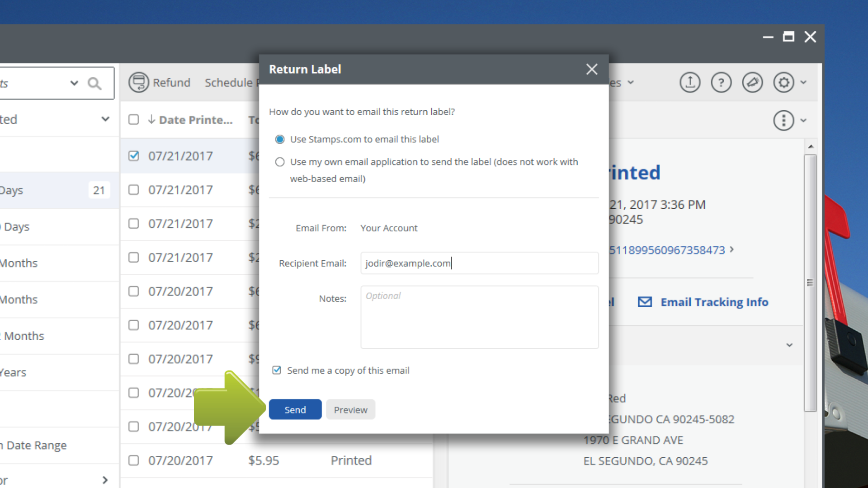The image size is (868, 488).
Task: Open the upload/share circle icon
Action: (690, 83)
